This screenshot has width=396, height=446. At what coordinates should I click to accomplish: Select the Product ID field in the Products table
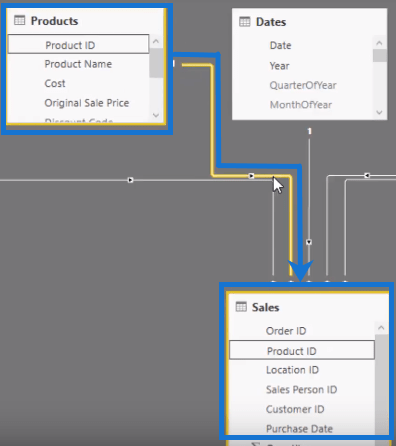(x=78, y=44)
